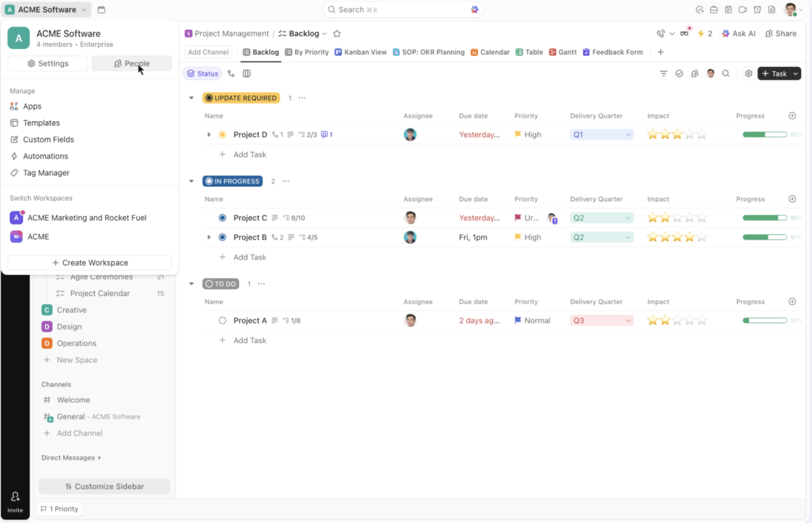Image resolution: width=812 pixels, height=523 pixels.
Task: Expand Project B subtasks
Action: pyautogui.click(x=209, y=237)
